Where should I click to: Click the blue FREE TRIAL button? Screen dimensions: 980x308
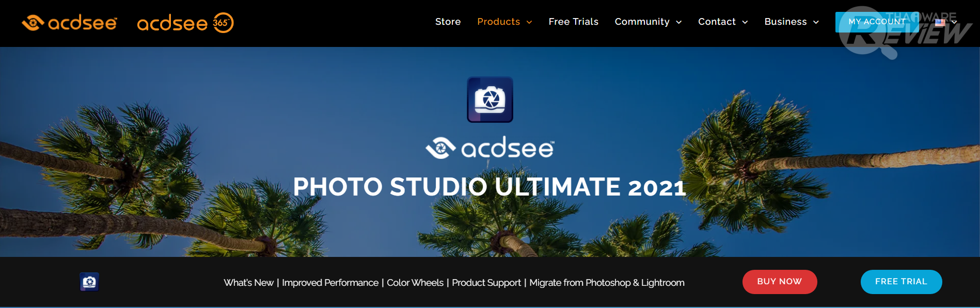click(902, 282)
